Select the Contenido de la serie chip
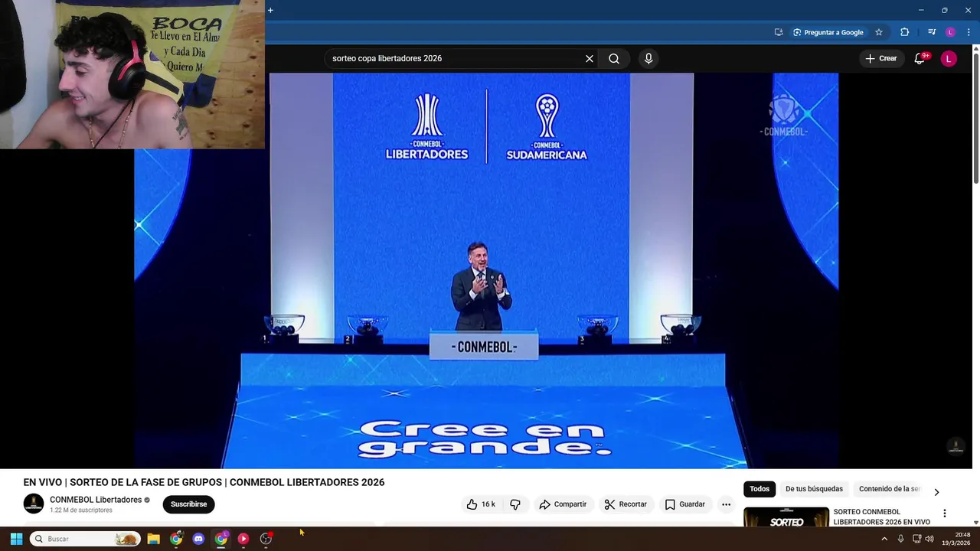Image resolution: width=980 pixels, height=551 pixels. click(x=888, y=489)
